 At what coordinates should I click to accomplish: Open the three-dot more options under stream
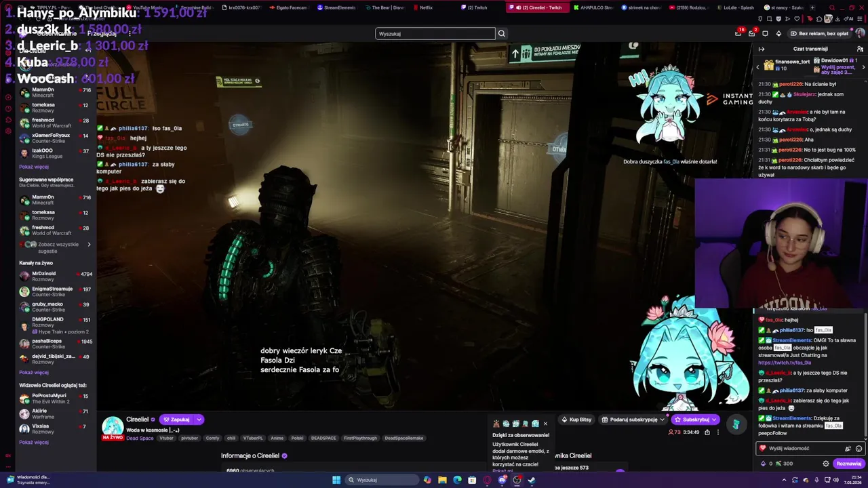pos(718,432)
